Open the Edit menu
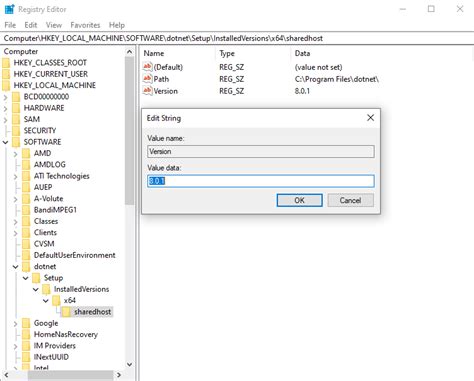 coord(31,25)
